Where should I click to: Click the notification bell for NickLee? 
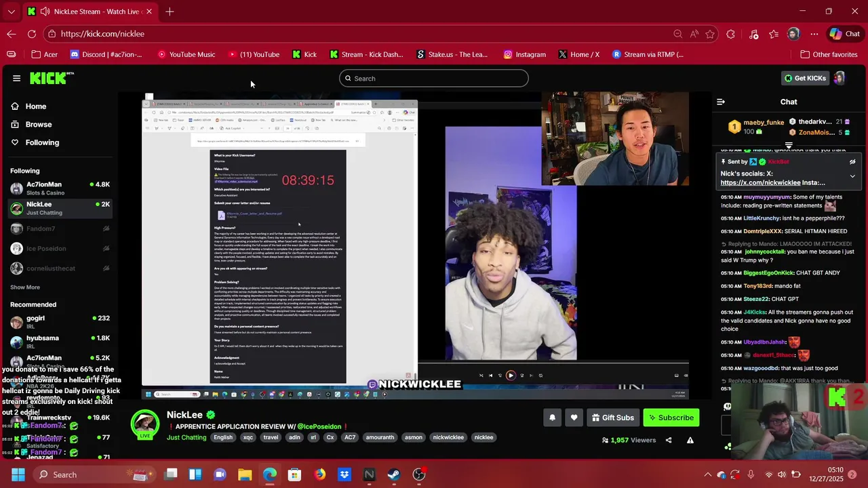[x=552, y=418]
